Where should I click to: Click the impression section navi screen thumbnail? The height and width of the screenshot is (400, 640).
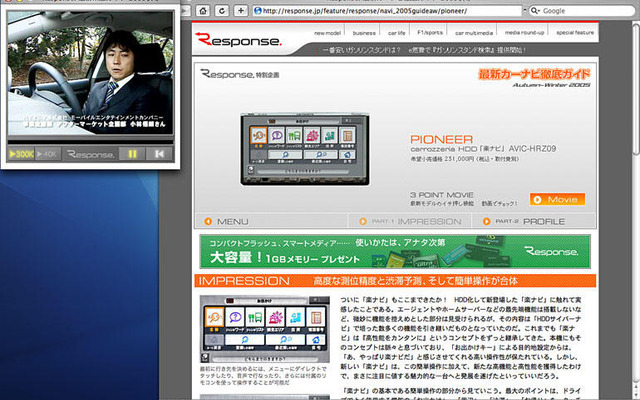pos(264,329)
